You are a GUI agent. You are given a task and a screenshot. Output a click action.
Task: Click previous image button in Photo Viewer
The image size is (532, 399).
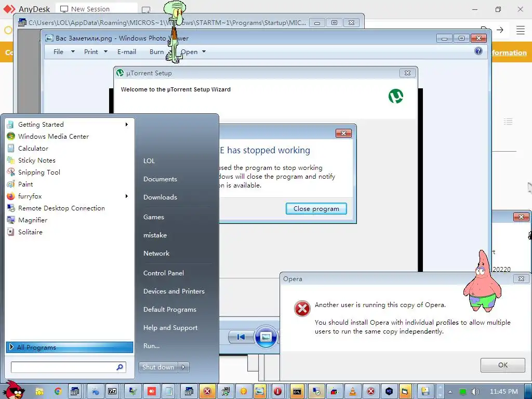(241, 337)
